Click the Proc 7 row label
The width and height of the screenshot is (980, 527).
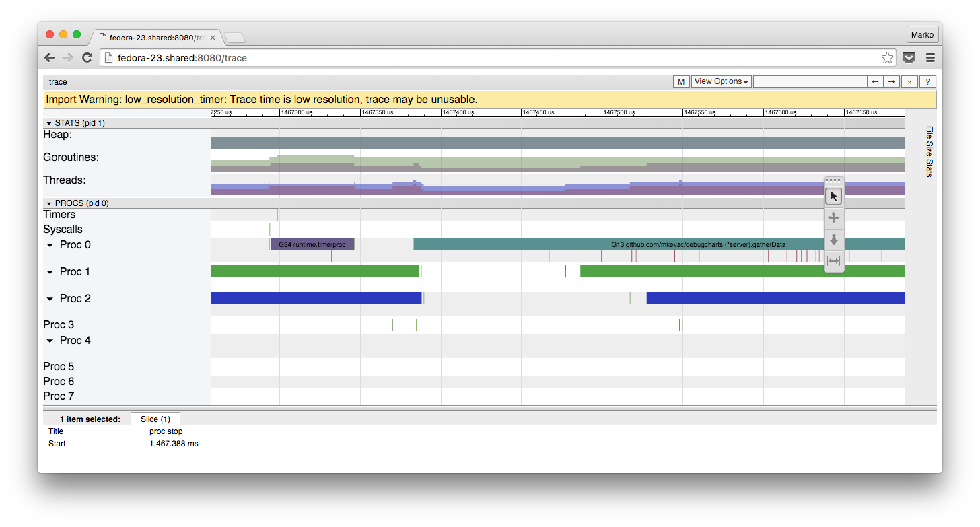pos(59,396)
